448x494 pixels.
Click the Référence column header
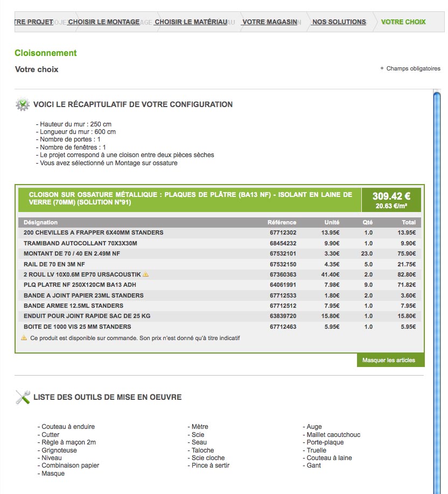coord(282,222)
